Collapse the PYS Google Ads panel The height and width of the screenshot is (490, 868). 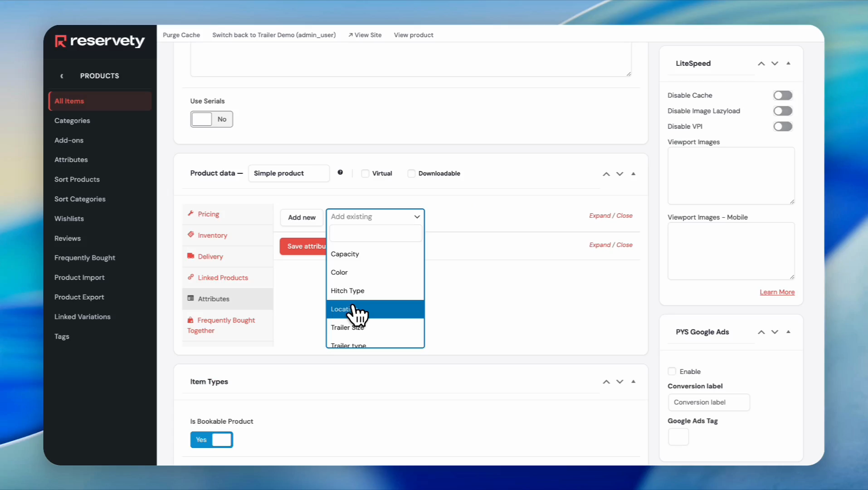click(x=789, y=332)
